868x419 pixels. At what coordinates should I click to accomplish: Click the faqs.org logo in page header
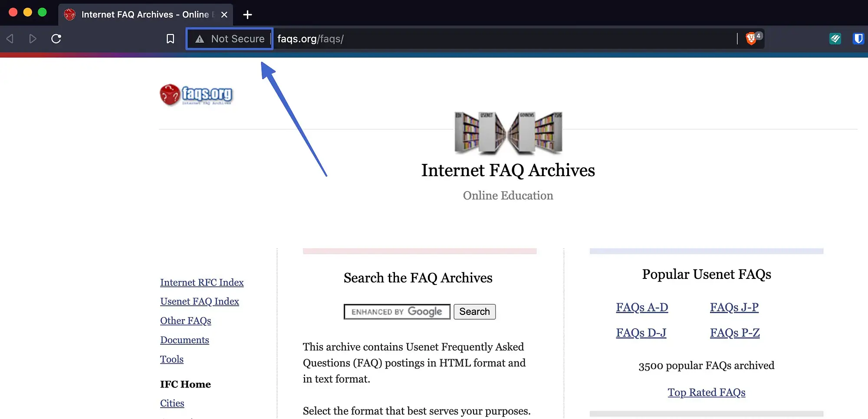[196, 95]
